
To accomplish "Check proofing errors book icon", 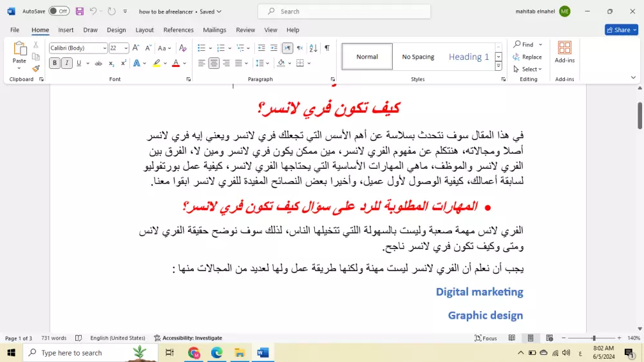I will click(79, 338).
